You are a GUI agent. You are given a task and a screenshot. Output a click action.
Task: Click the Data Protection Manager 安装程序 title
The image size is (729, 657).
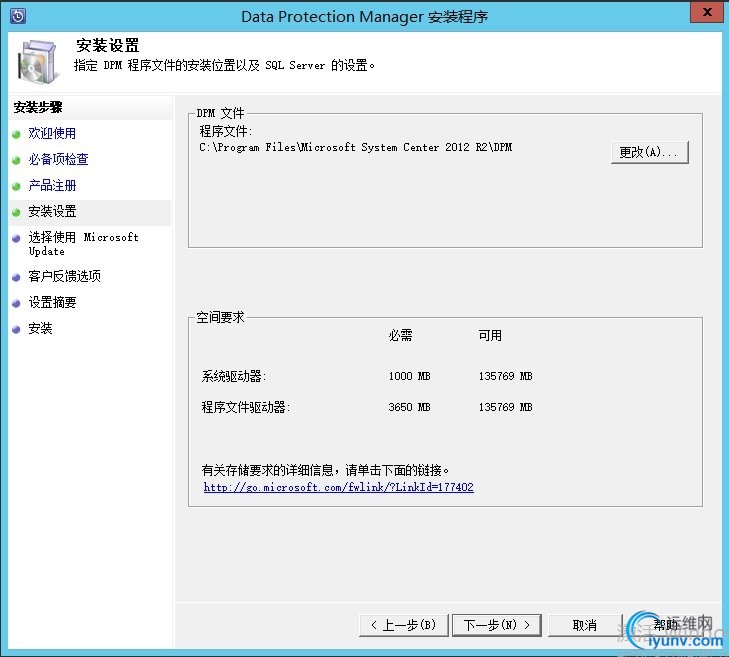364,17
